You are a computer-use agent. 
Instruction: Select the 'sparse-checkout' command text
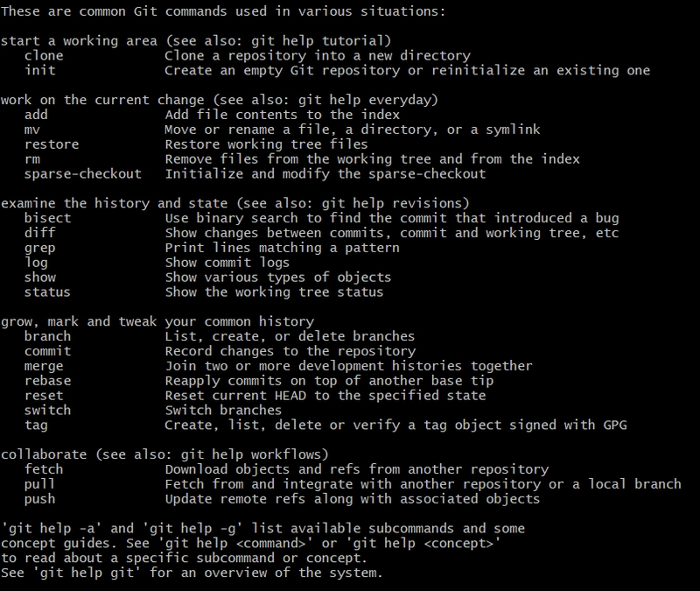[83, 173]
